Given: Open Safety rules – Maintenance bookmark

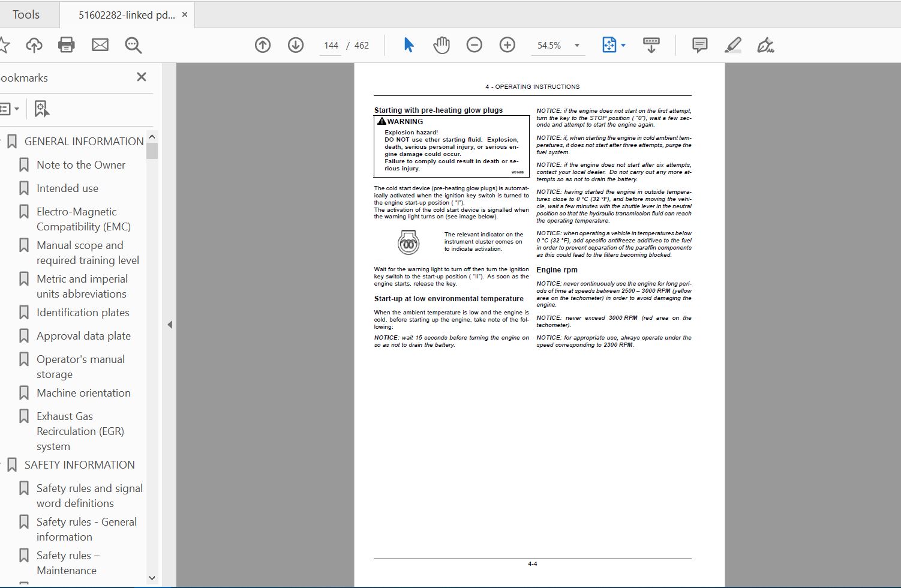Looking at the screenshot, I should tap(68, 563).
